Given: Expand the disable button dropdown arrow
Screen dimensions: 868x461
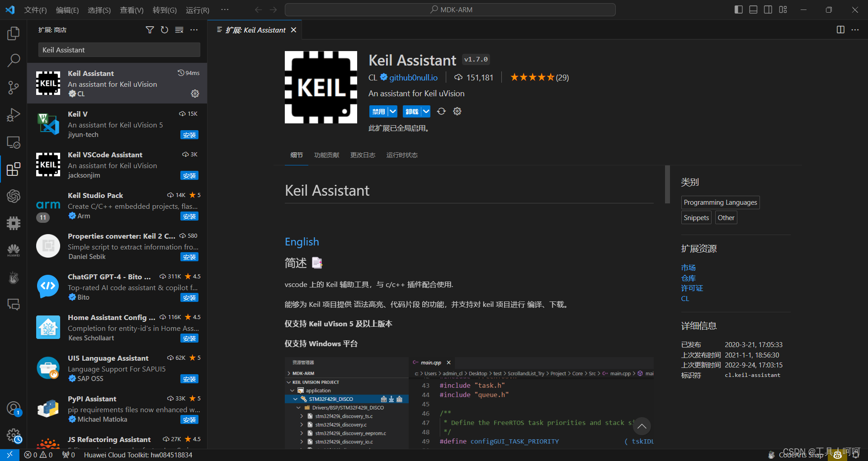Looking at the screenshot, I should pos(393,111).
